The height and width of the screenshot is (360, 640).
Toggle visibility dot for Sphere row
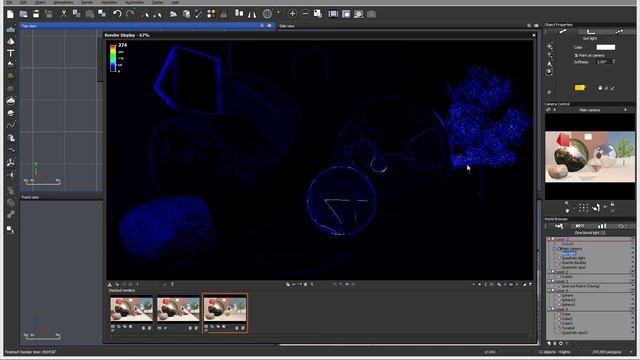point(633,295)
